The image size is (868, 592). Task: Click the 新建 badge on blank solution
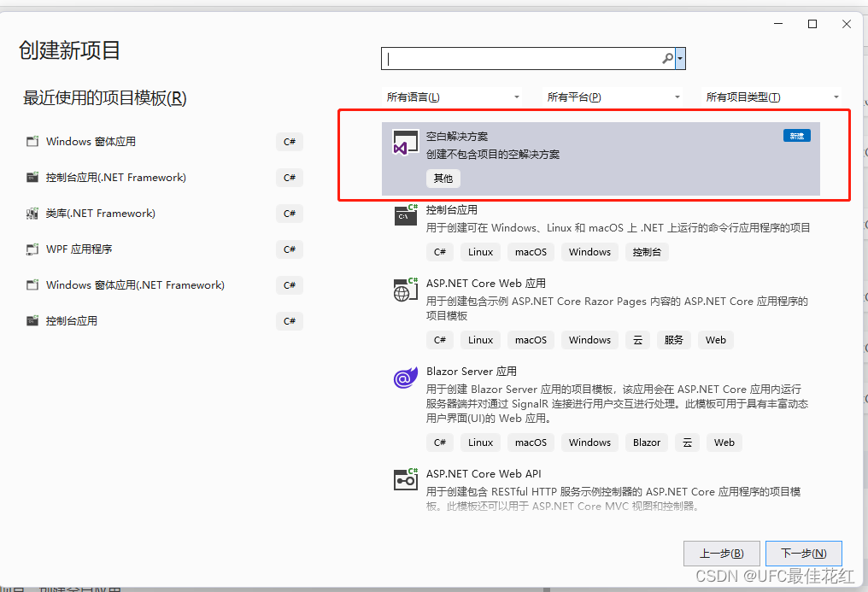796,136
